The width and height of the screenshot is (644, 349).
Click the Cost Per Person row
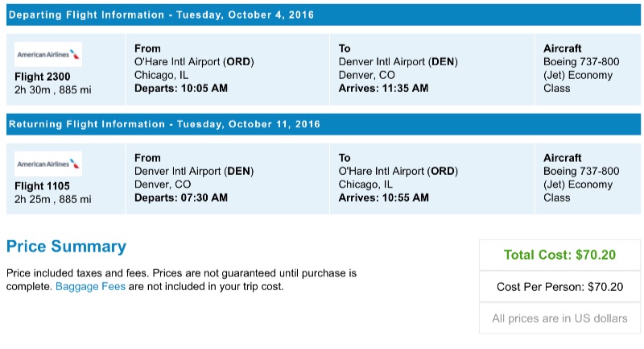tap(559, 286)
